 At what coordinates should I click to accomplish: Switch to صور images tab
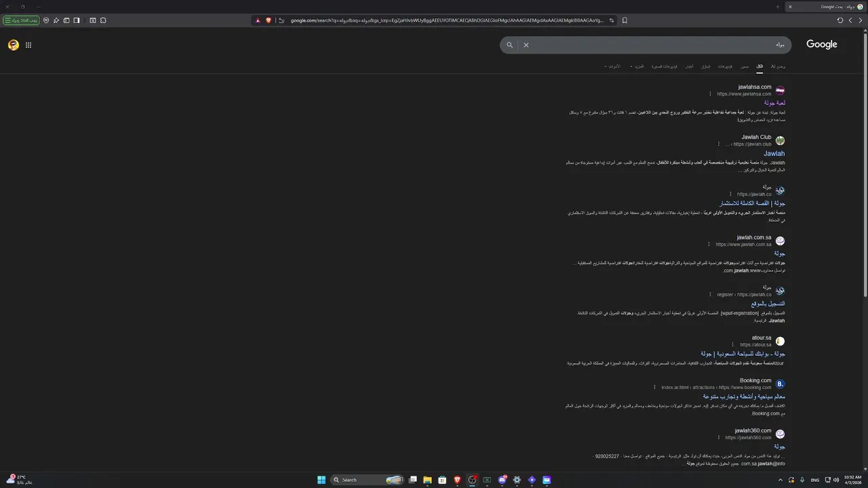(745, 66)
